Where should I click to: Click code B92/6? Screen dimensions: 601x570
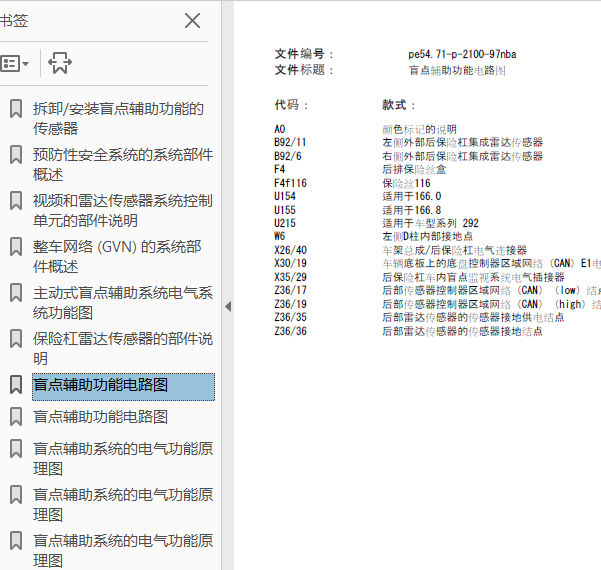click(x=288, y=156)
